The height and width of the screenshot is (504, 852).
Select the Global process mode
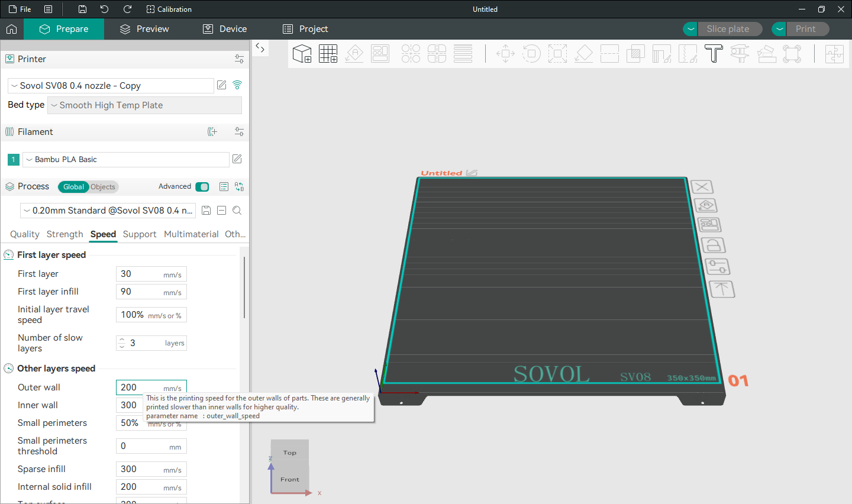[x=73, y=187]
